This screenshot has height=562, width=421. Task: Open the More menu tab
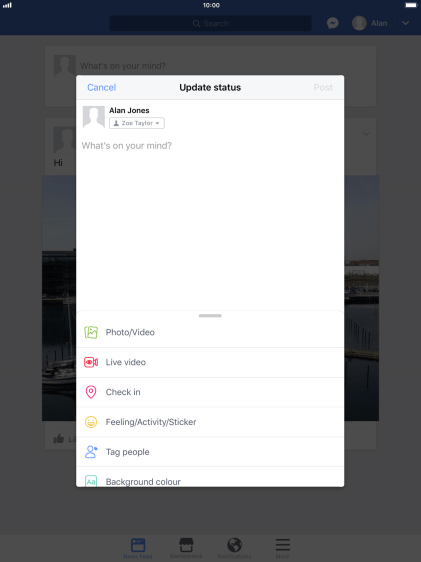[x=283, y=548]
